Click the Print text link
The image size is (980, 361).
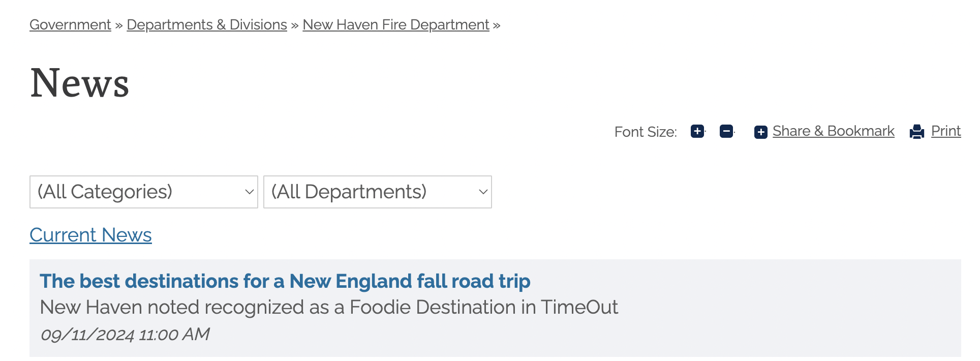click(x=945, y=131)
